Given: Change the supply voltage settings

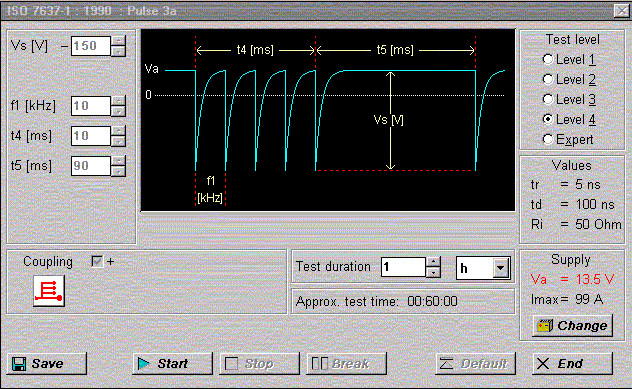Looking at the screenshot, I should pos(573,326).
